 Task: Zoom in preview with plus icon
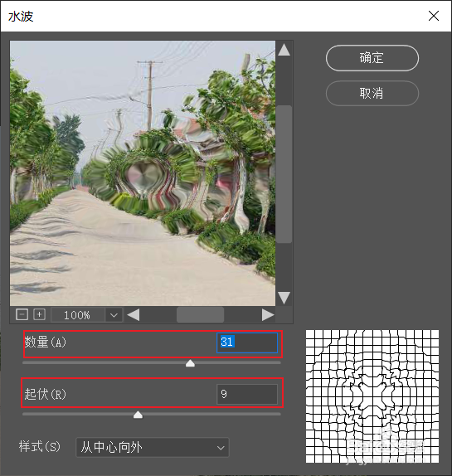[39, 314]
